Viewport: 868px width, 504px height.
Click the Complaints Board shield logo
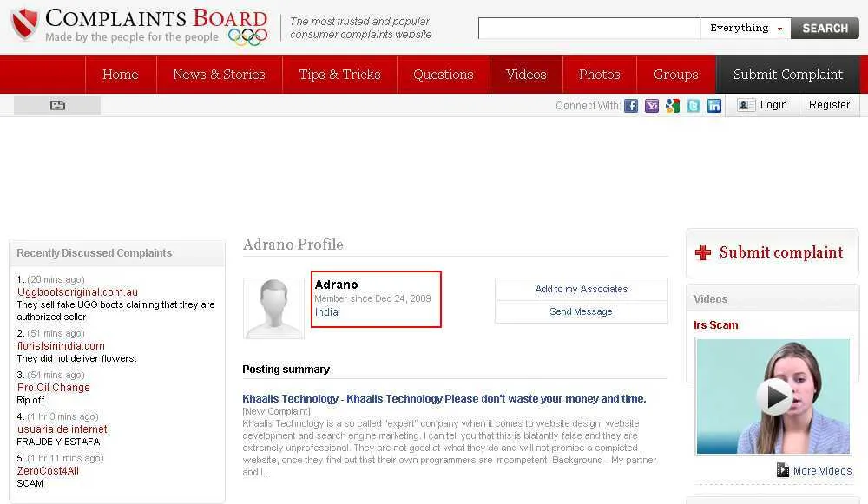25,24
